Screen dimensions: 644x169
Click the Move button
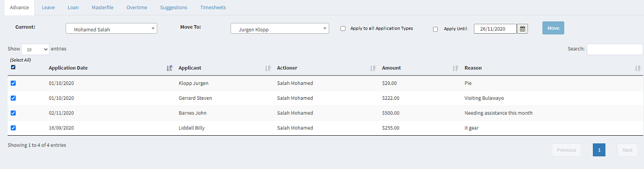[x=553, y=28]
